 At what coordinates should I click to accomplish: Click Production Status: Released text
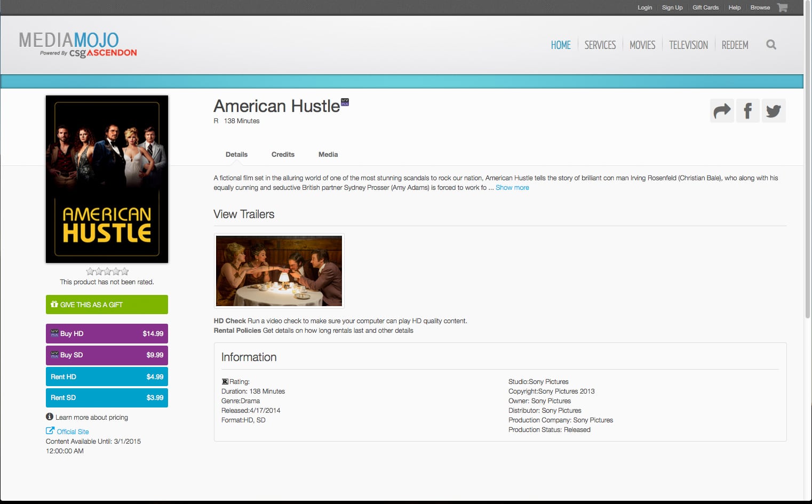click(550, 430)
